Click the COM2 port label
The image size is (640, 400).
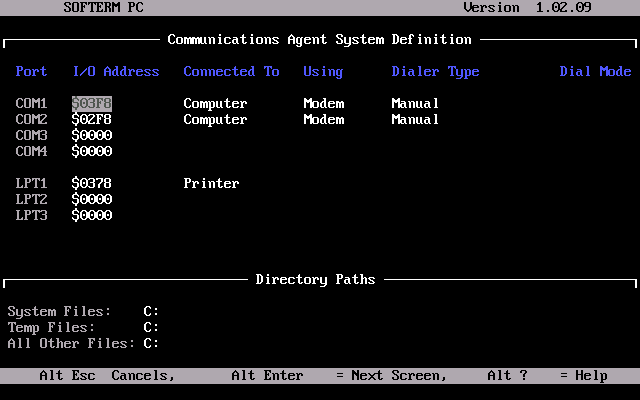[31, 119]
